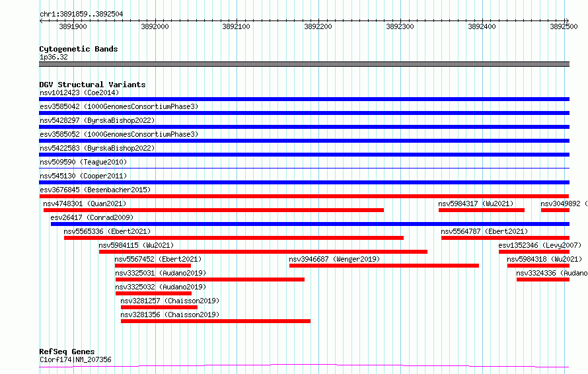Image resolution: width=588 pixels, height=374 pixels.
Task: Select the red bar under nsv5984317
Action: click(x=482, y=210)
